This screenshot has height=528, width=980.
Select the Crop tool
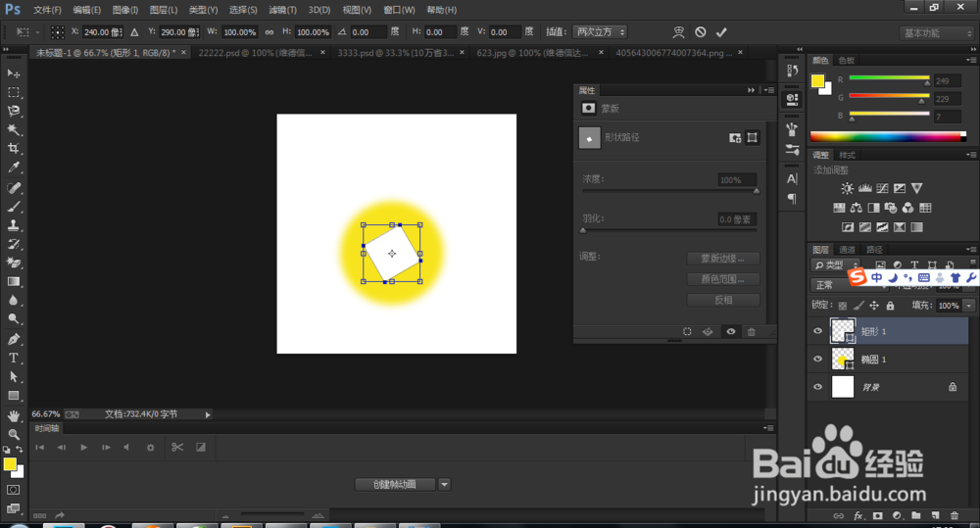[13, 149]
